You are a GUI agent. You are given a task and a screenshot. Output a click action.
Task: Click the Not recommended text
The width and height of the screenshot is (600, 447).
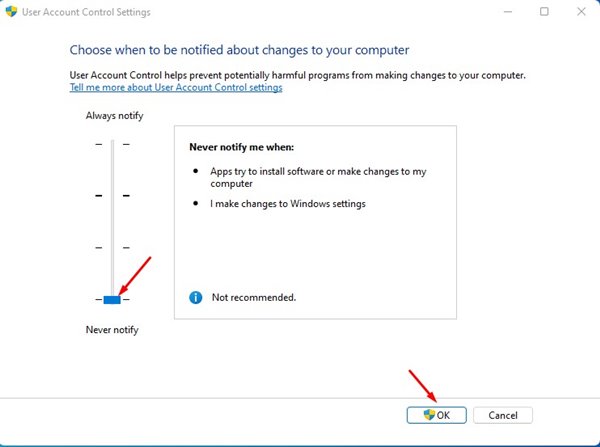click(x=253, y=297)
